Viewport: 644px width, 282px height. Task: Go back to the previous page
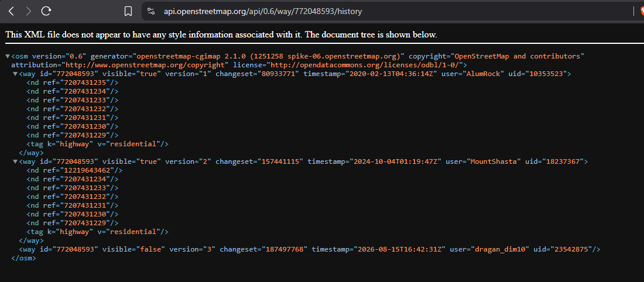pyautogui.click(x=12, y=12)
